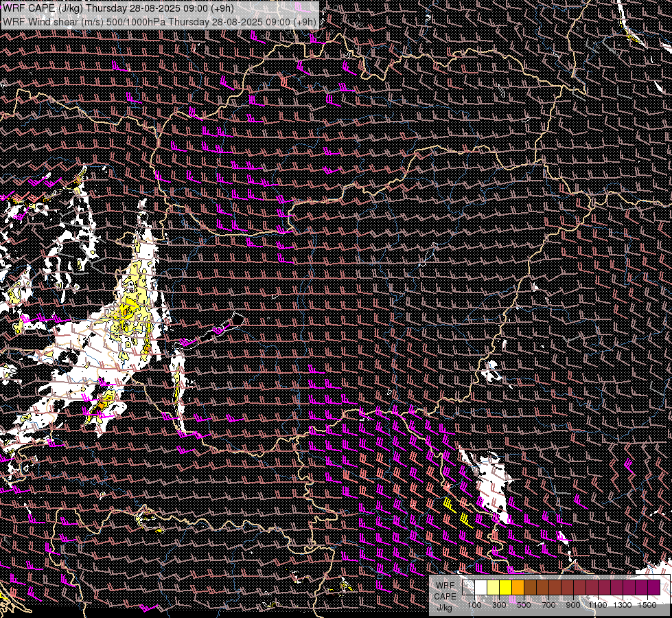Click the legend swatch between 1300 and 1400

click(x=629, y=587)
